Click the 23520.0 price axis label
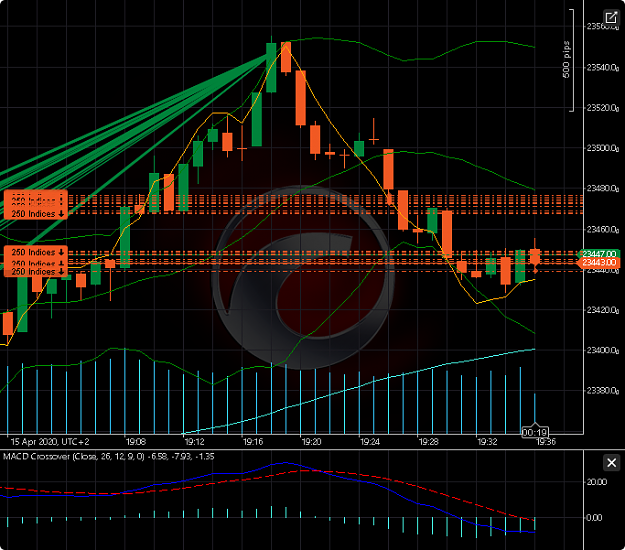The height and width of the screenshot is (550, 625). pyautogui.click(x=603, y=108)
